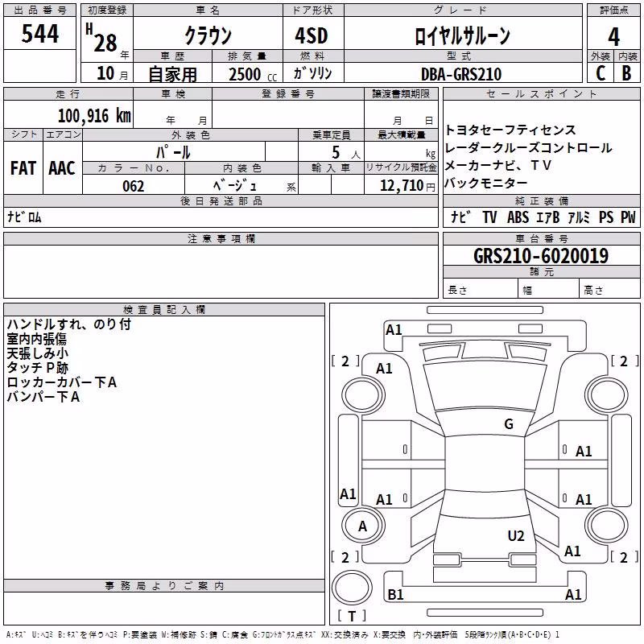Click the 純正装備 header label
The width and height of the screenshot is (644, 644).
point(541,200)
